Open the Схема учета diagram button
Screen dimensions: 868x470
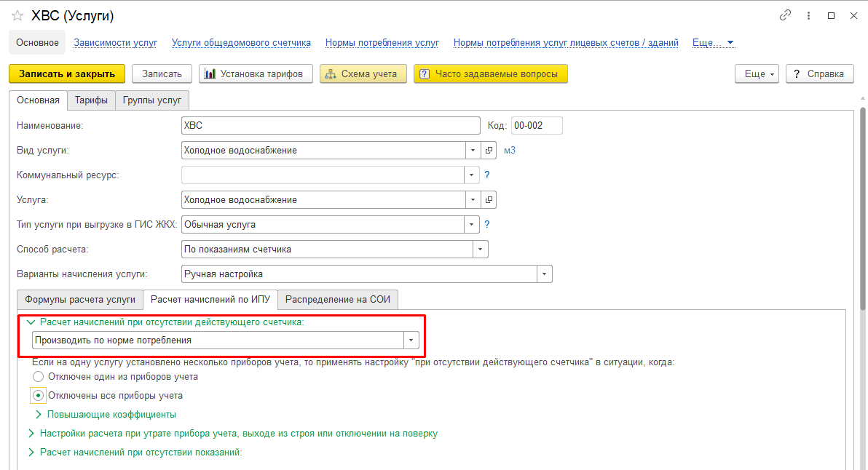point(363,73)
